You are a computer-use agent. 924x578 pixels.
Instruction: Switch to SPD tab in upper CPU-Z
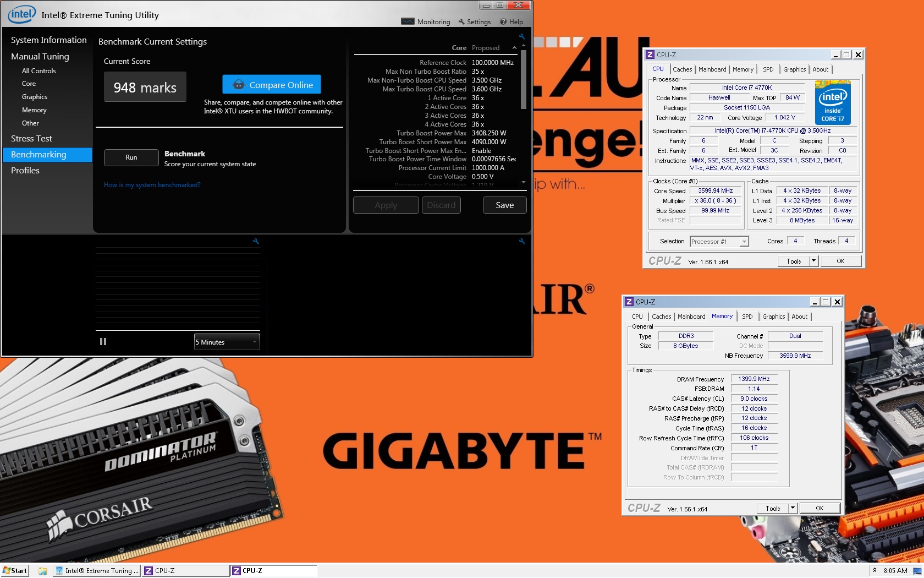768,69
